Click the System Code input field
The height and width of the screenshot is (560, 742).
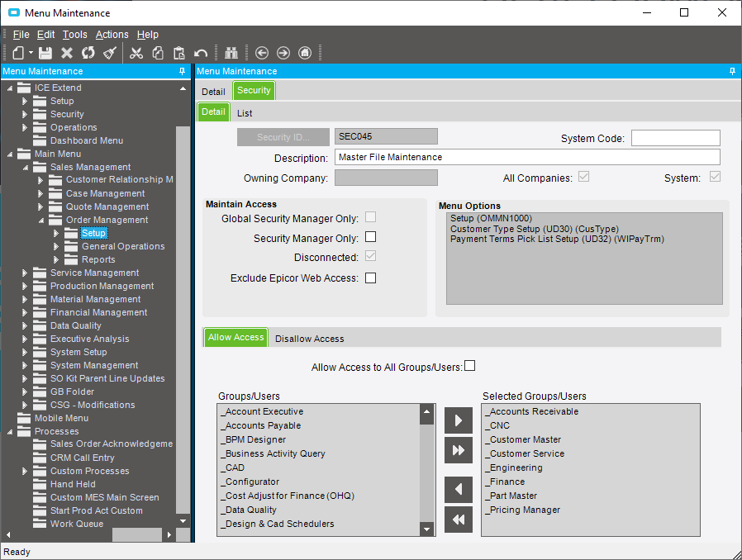tap(675, 138)
